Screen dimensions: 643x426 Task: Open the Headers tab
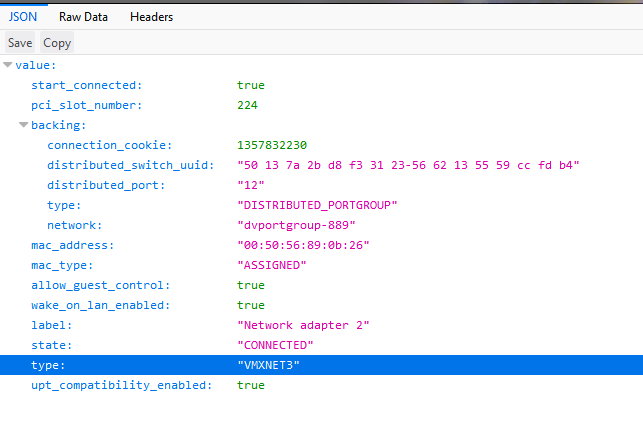click(151, 17)
